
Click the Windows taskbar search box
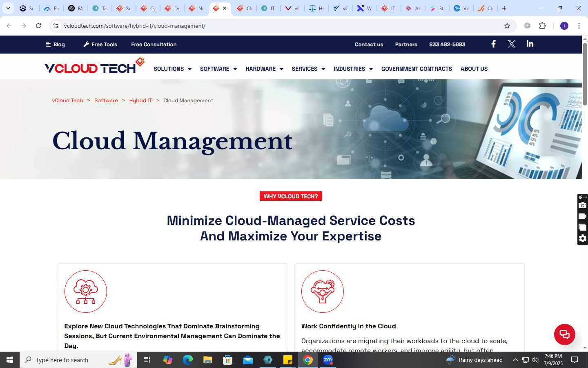[78, 360]
